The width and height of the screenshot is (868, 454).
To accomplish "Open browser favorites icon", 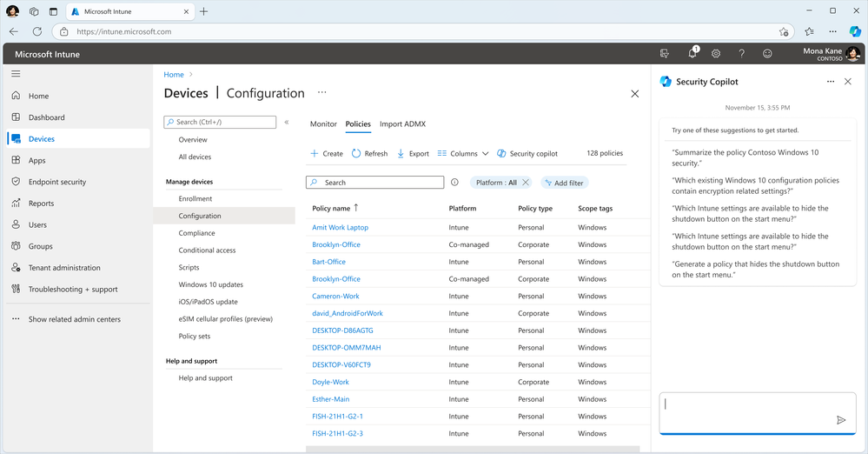I will pos(809,31).
